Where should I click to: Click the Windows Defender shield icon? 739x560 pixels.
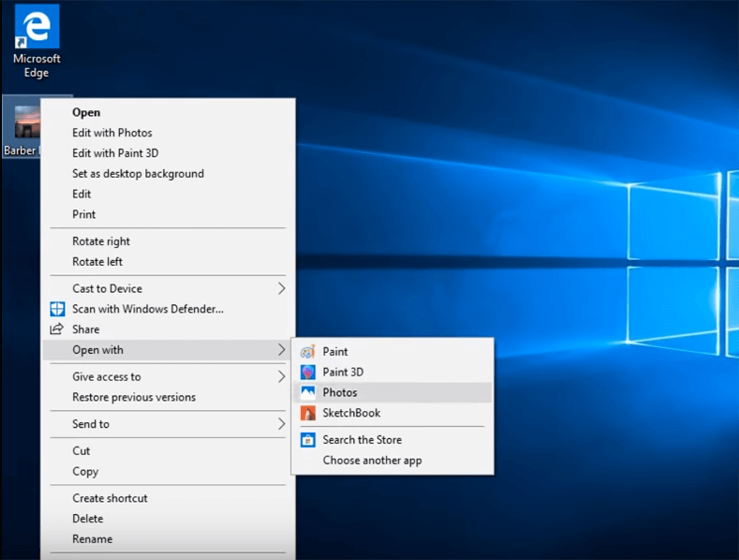point(57,309)
